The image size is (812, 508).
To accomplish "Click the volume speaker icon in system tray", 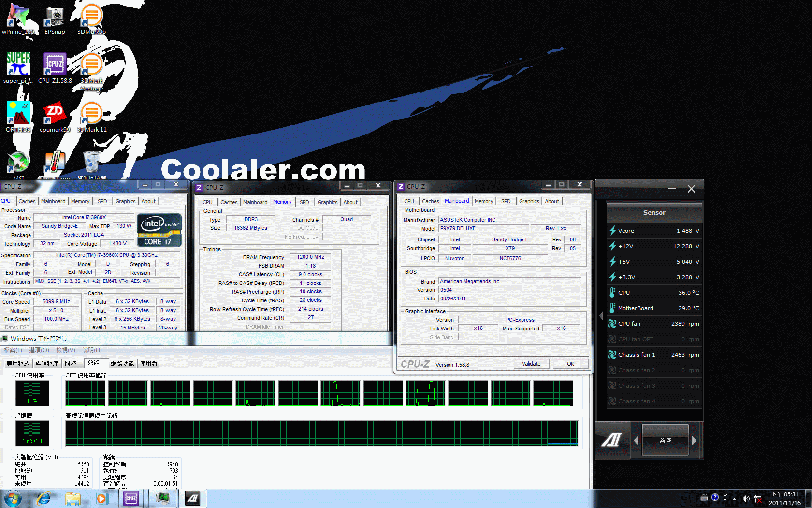I will [x=746, y=498].
